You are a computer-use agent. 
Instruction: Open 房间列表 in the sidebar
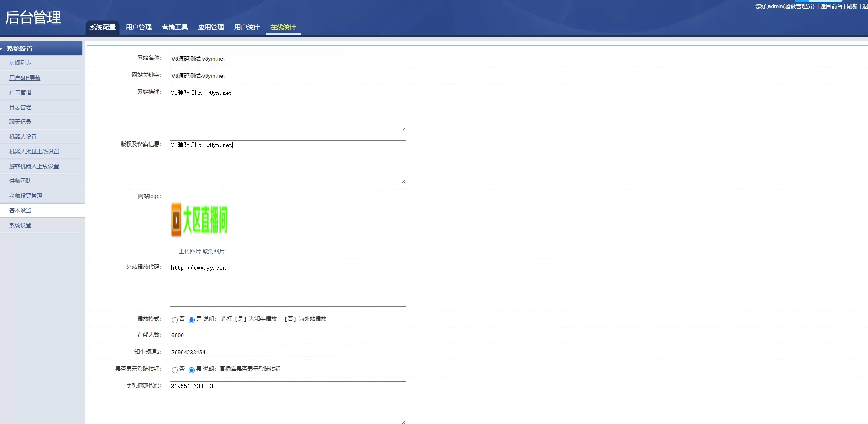point(20,63)
